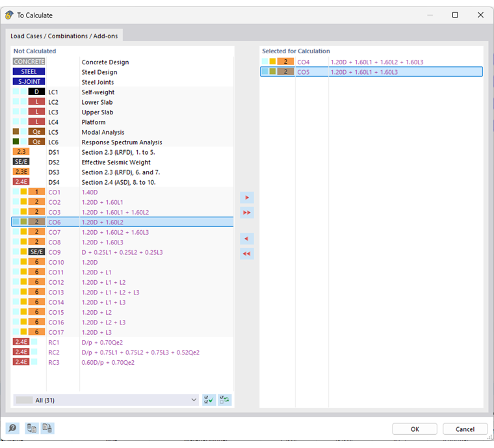Maximize the To Calculate window
Screen dimensions: 494x448
(x=455, y=15)
